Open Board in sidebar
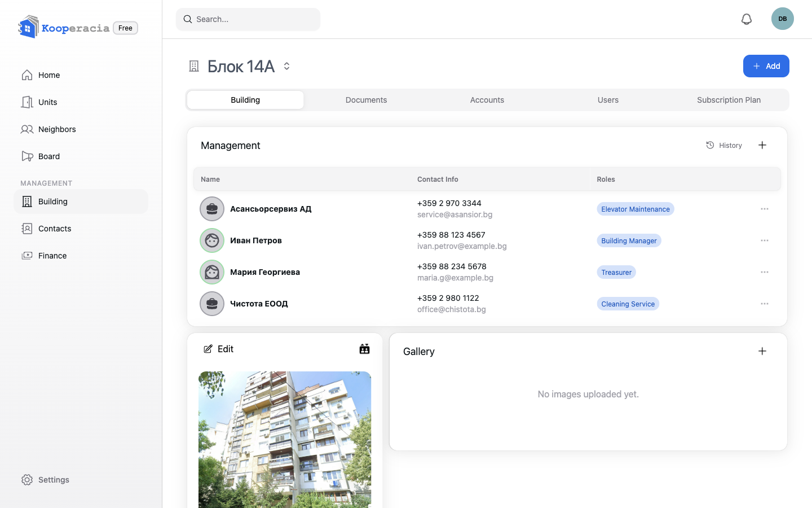The image size is (812, 508). 81,156
